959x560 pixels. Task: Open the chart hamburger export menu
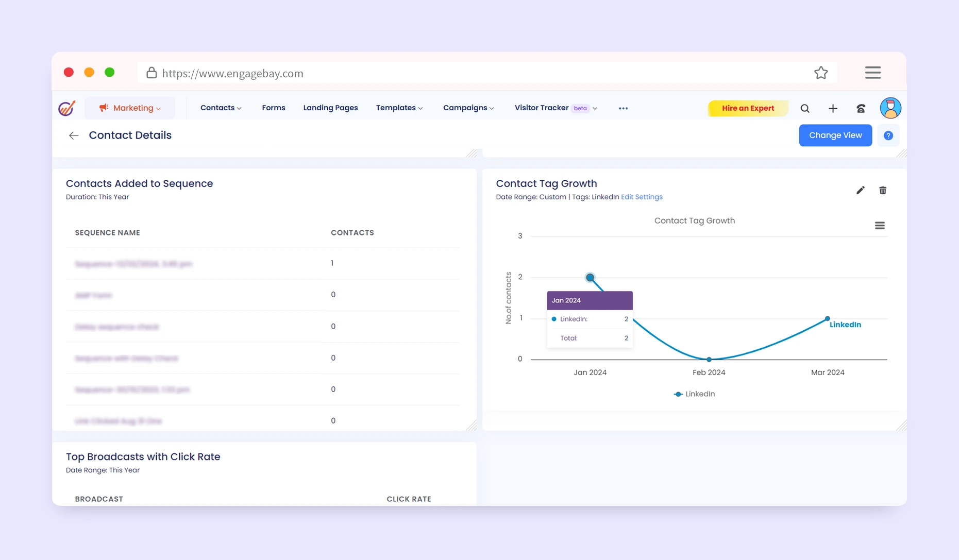coord(880,226)
